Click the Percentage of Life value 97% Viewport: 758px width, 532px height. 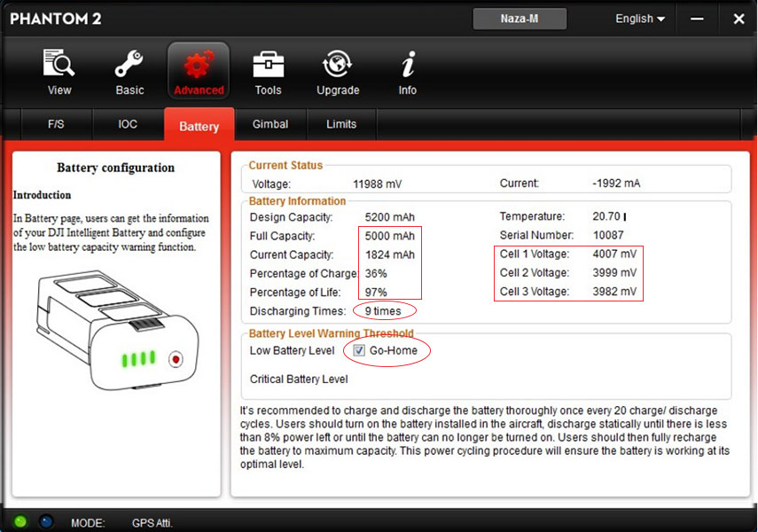[x=376, y=293]
